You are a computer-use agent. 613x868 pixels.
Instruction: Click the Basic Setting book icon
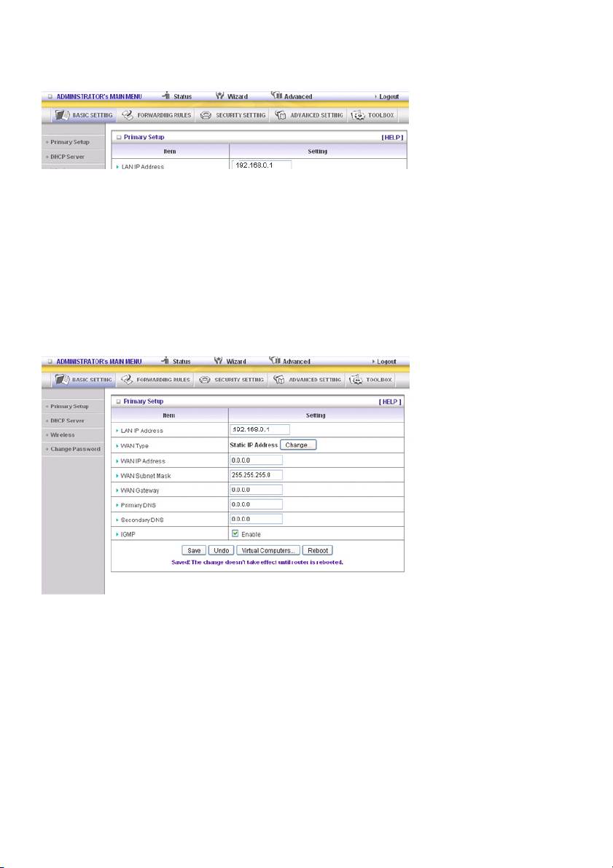click(x=62, y=380)
